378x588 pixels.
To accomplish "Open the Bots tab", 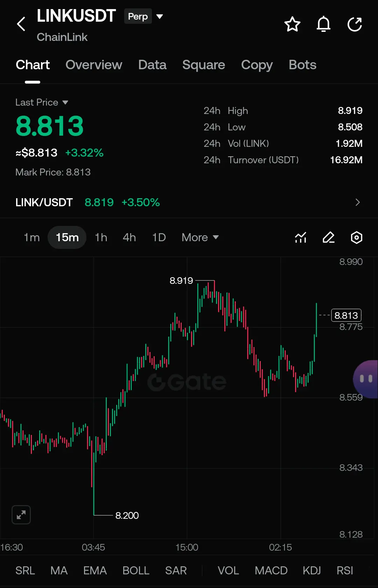I will click(x=302, y=65).
